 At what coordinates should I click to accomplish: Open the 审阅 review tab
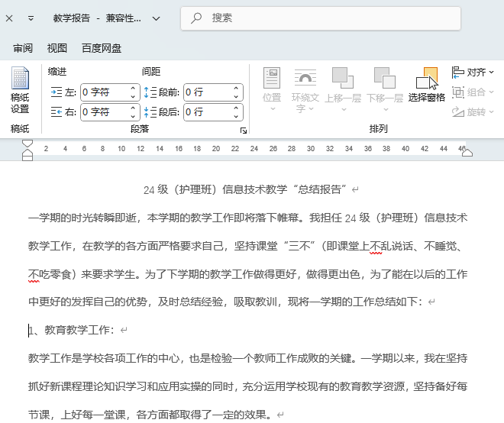23,48
